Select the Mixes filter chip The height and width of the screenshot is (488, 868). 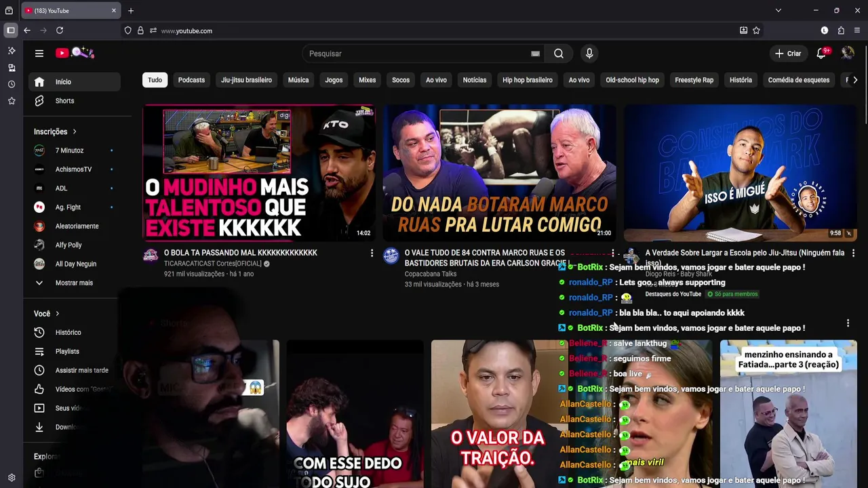tap(367, 80)
